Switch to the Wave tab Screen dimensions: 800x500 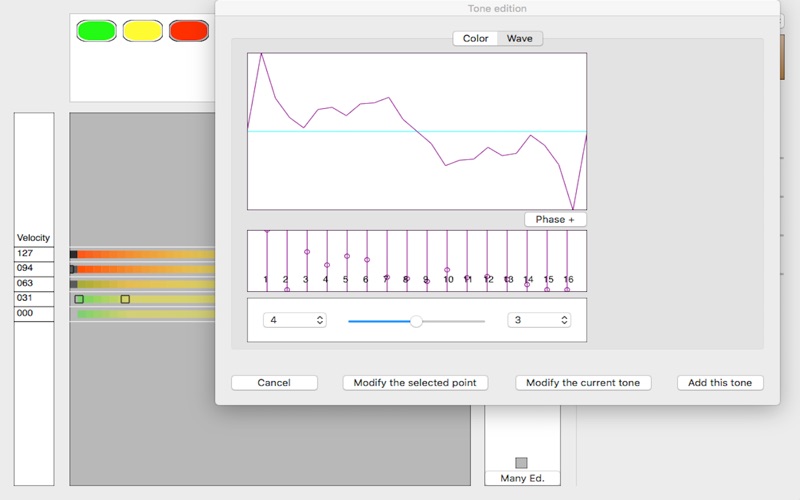coord(519,38)
